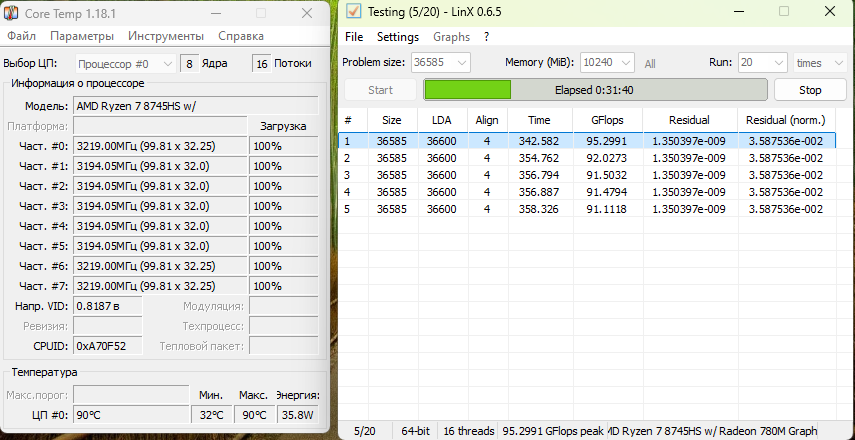Sort by the Align column header
Screen dimensions: 855x440
click(x=487, y=120)
